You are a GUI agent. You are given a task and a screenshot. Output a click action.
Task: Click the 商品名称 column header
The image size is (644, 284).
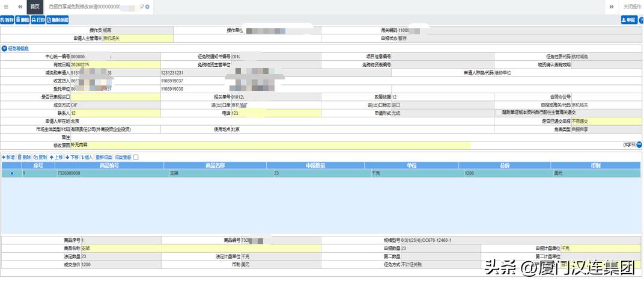click(x=215, y=165)
